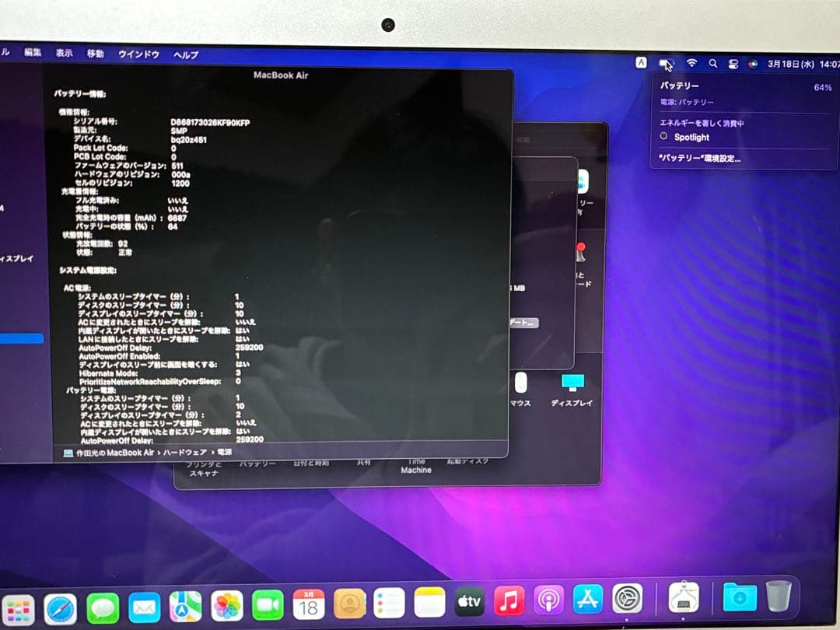Click the firmware version value 511
Viewport: 840px width, 630px height.
tap(177, 166)
